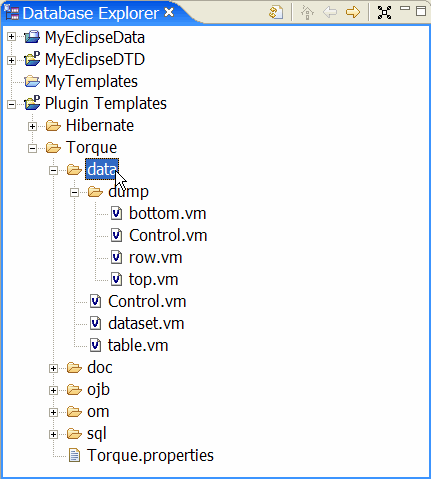This screenshot has width=431, height=479.
Task: Expand the MyEclipseData node
Action: (11, 36)
